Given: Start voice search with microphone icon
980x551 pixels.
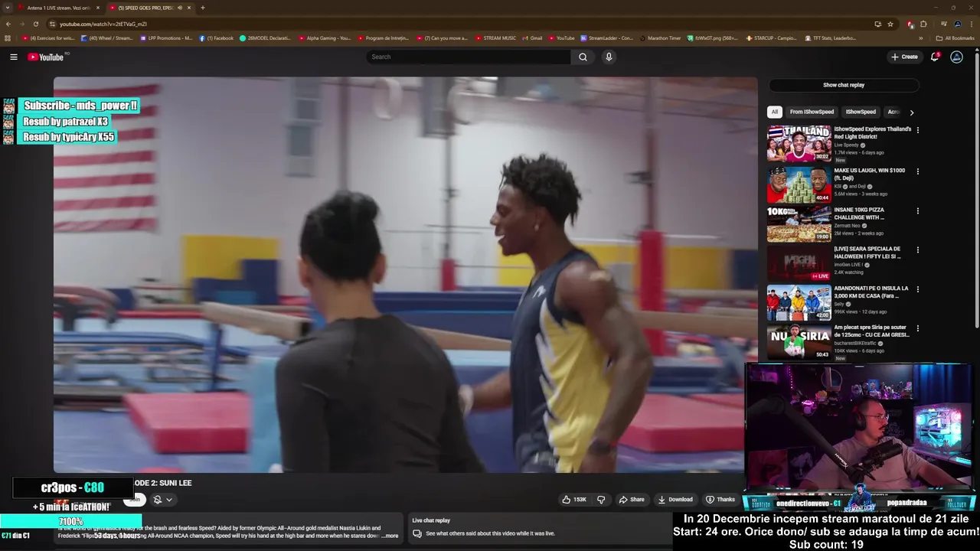Looking at the screenshot, I should pos(609,57).
